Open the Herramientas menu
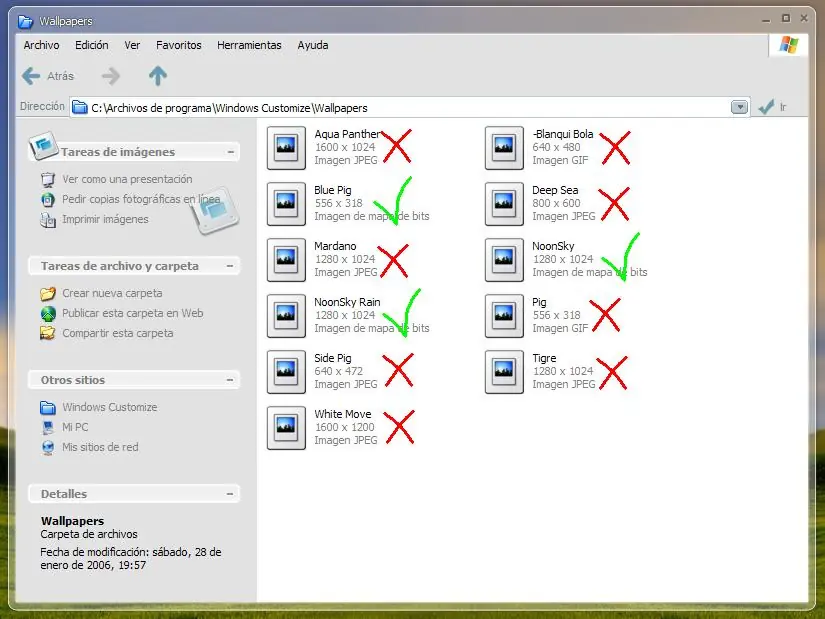This screenshot has width=825, height=619. point(249,45)
